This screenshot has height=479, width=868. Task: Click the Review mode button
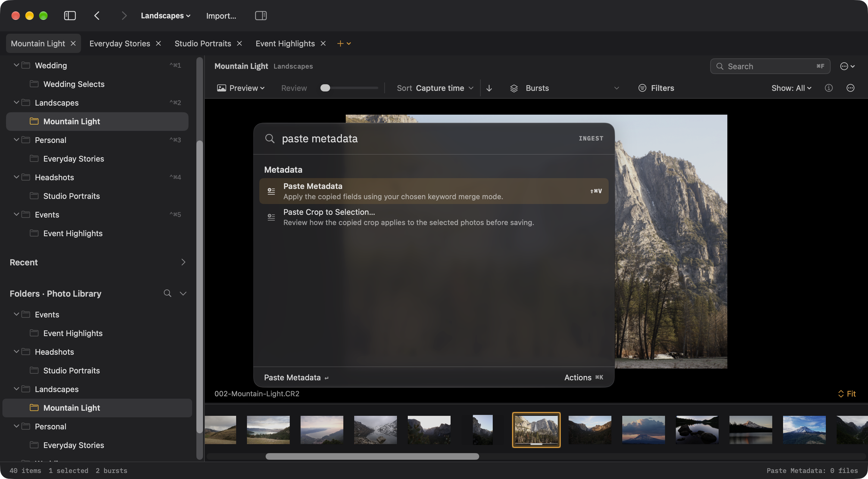click(x=294, y=88)
